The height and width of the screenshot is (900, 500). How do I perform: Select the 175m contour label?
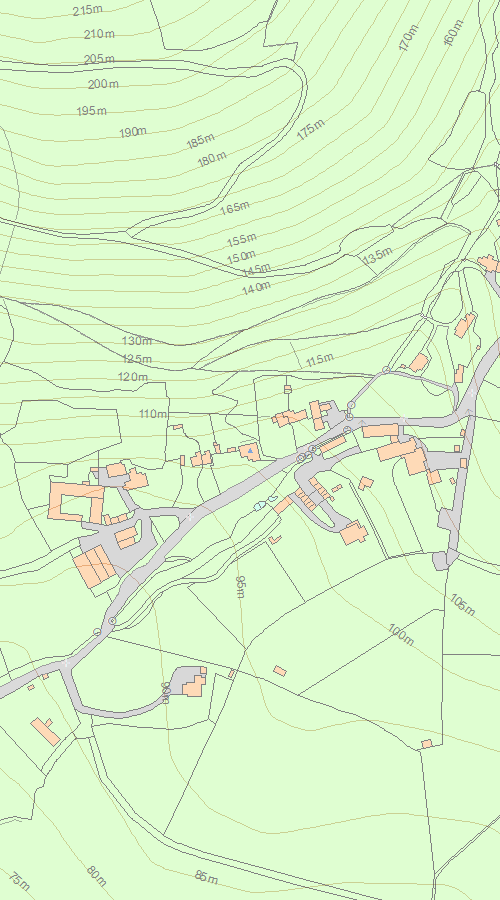(311, 130)
